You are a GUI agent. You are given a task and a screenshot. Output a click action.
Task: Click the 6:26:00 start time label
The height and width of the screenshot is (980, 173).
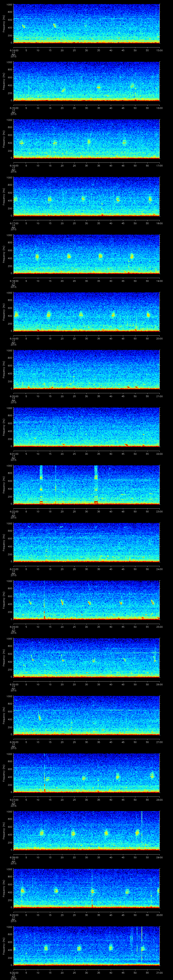point(14,742)
